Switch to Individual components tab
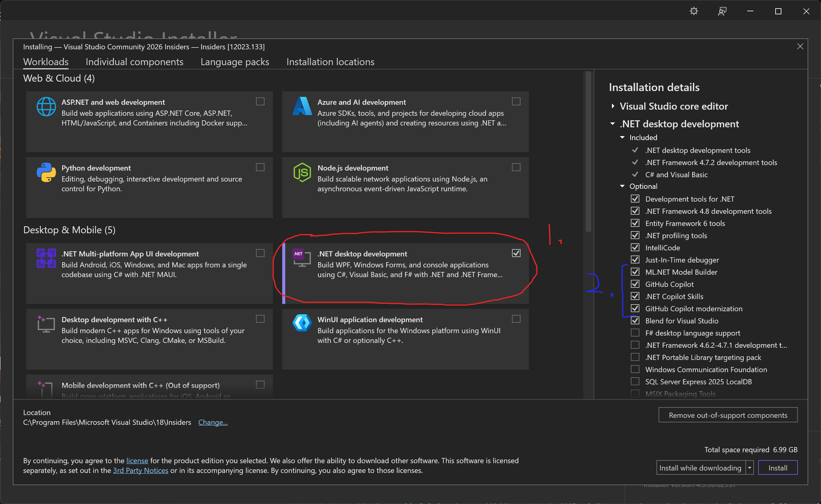 pos(134,62)
